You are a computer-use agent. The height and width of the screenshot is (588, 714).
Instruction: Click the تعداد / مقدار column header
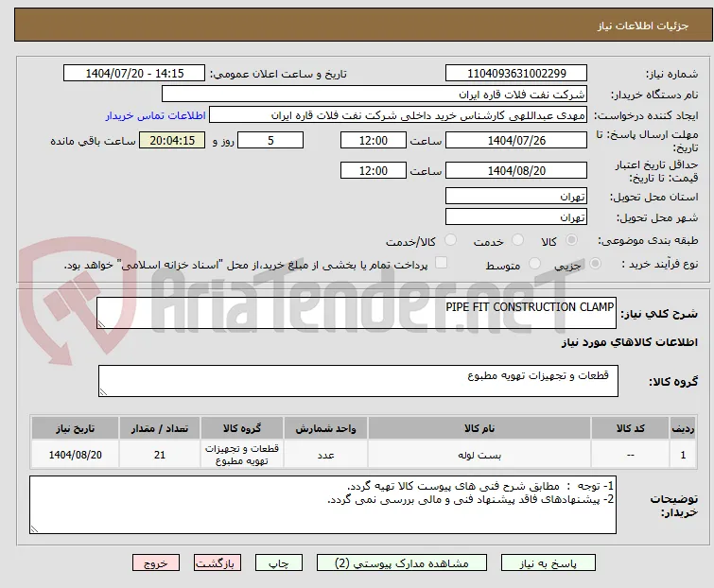click(160, 428)
